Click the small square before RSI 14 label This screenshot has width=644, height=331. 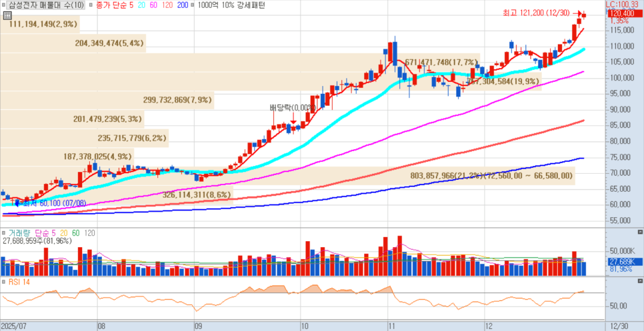pos(5,282)
